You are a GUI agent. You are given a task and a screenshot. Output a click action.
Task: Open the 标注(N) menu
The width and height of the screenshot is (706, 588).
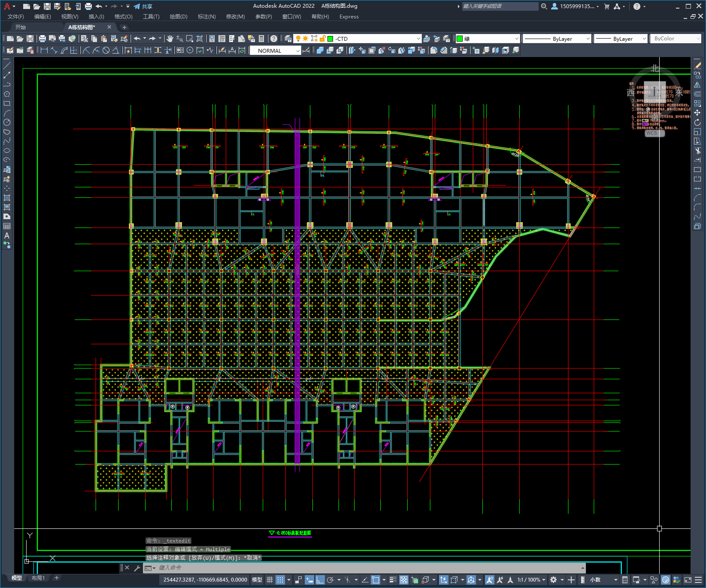pos(206,17)
